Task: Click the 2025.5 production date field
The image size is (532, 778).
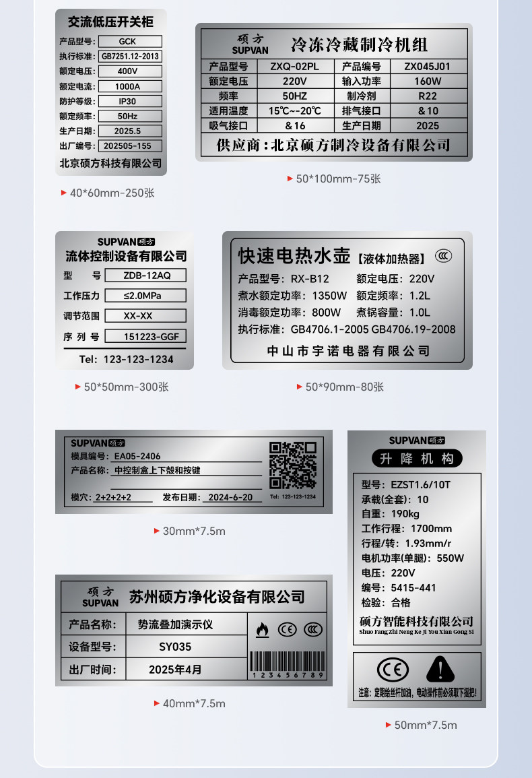Action: tap(130, 131)
